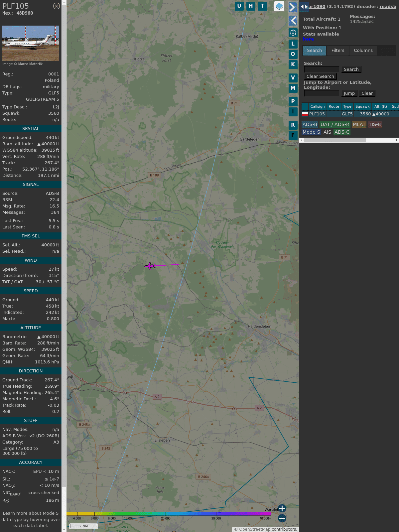This screenshot has height=532, width=399.
Task: Click the zoom in plus button
Action: coord(282,508)
